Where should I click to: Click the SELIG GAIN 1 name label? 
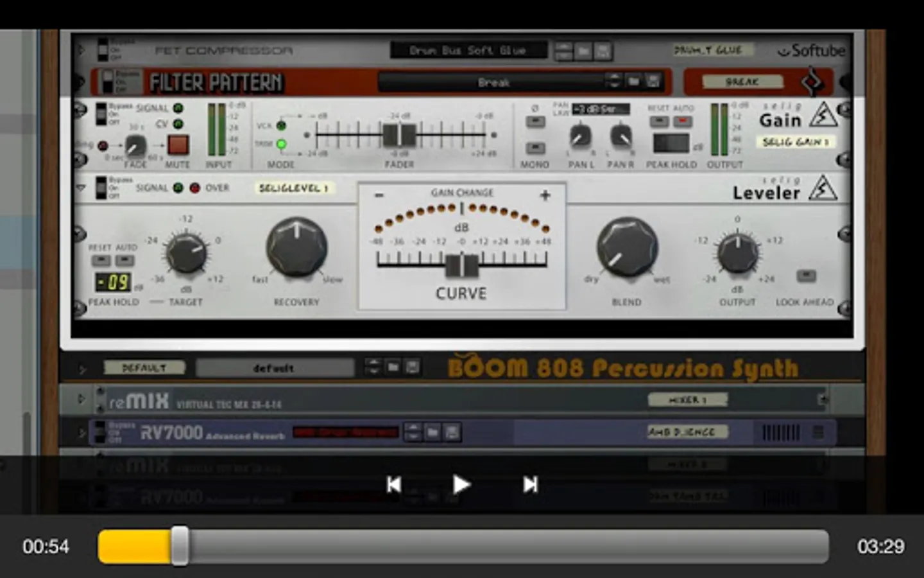(796, 142)
